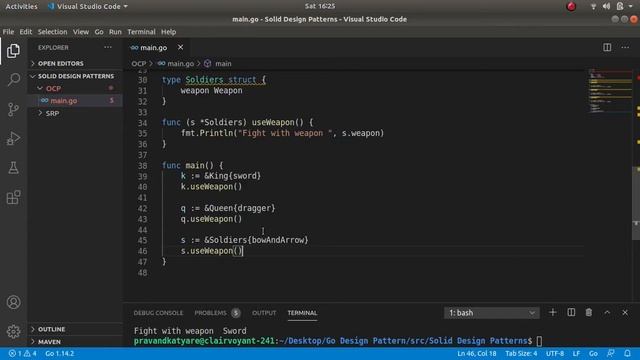Image resolution: width=640 pixels, height=360 pixels.
Task: Click the editor vertical scrollbar thumb
Action: (636, 203)
